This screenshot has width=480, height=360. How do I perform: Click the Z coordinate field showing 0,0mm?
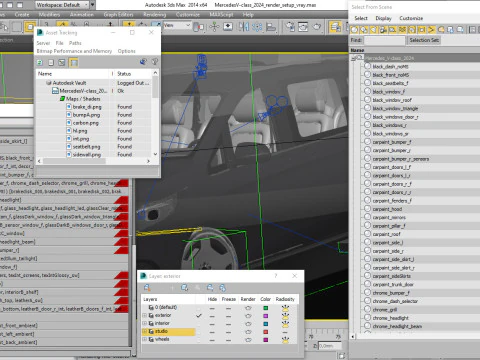(x=330, y=346)
